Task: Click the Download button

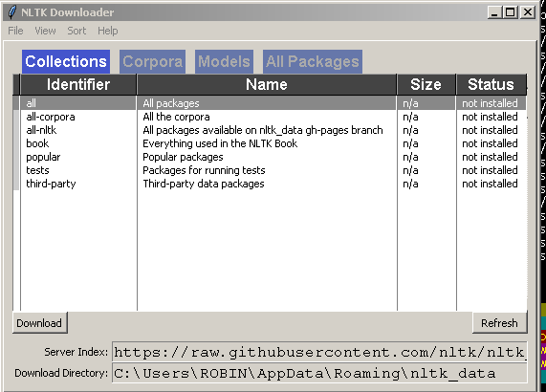Action: pyautogui.click(x=40, y=323)
